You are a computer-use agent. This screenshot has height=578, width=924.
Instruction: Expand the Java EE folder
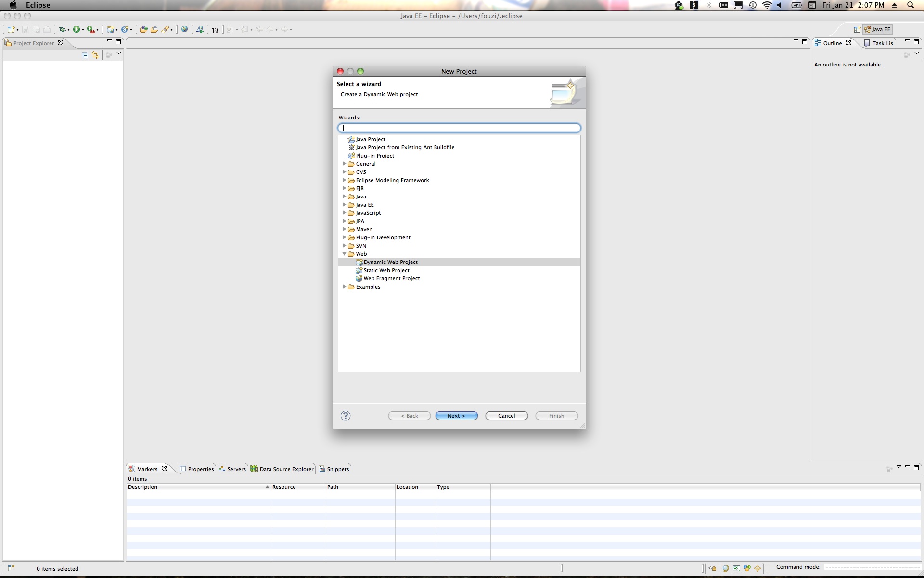pyautogui.click(x=344, y=205)
